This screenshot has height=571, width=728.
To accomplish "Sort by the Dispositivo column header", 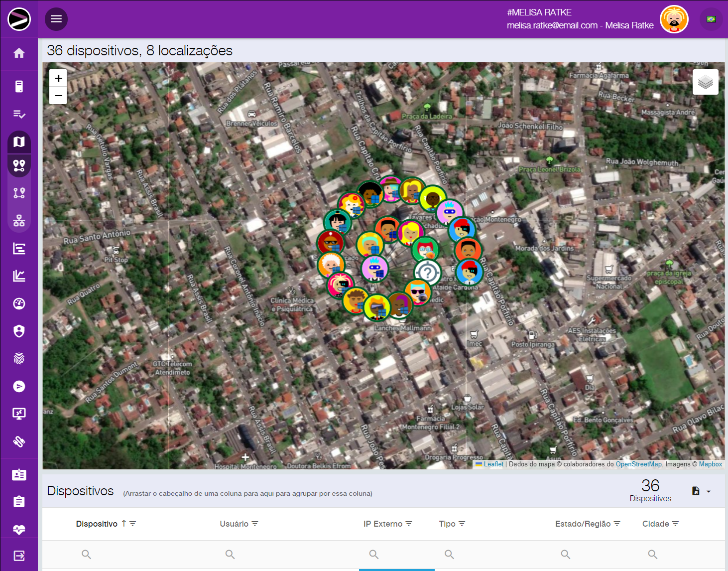I will point(97,524).
